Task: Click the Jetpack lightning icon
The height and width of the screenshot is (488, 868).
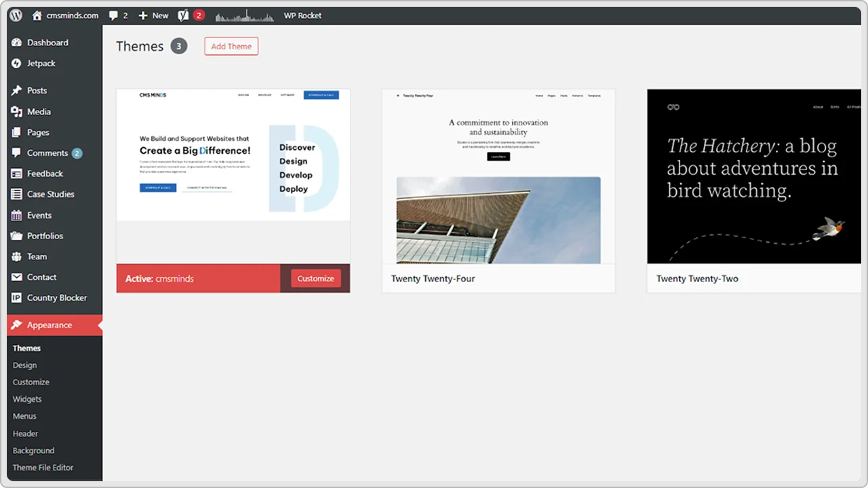Action: tap(17, 63)
